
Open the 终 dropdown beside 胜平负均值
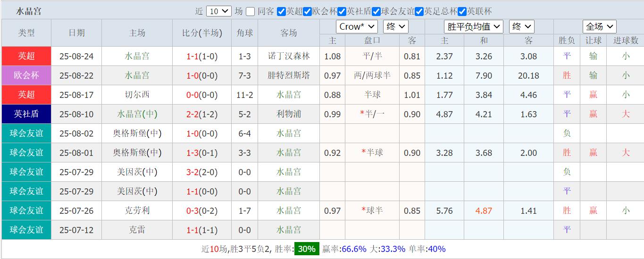coord(521,26)
